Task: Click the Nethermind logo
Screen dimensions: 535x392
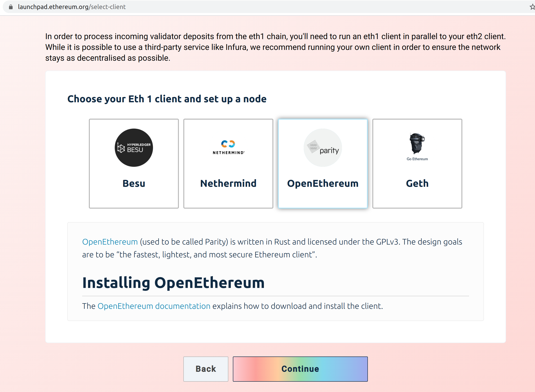Action: pyautogui.click(x=228, y=147)
